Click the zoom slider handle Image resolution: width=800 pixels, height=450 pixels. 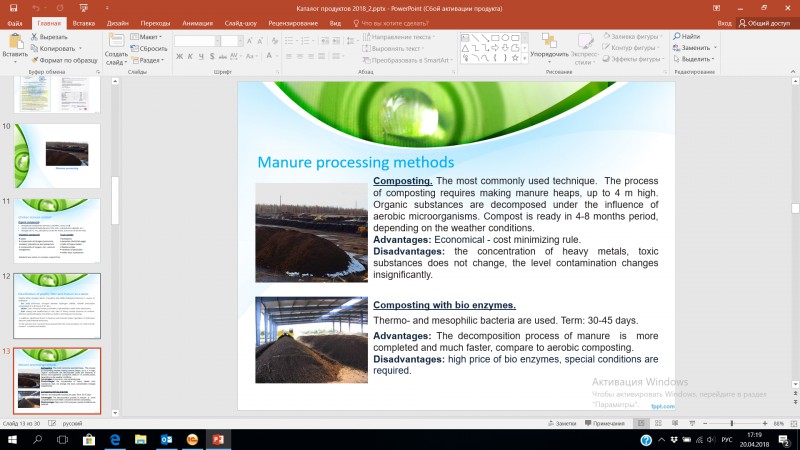(732, 423)
